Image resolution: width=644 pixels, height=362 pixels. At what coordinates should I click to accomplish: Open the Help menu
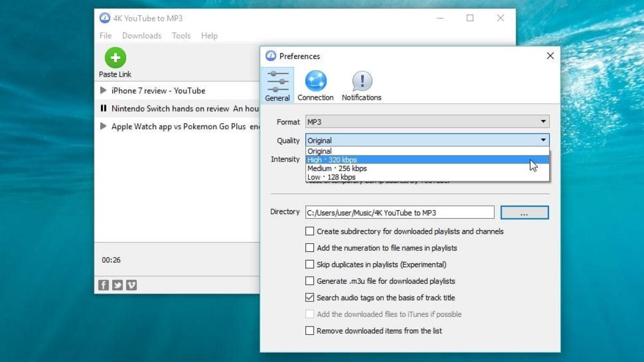[209, 35]
